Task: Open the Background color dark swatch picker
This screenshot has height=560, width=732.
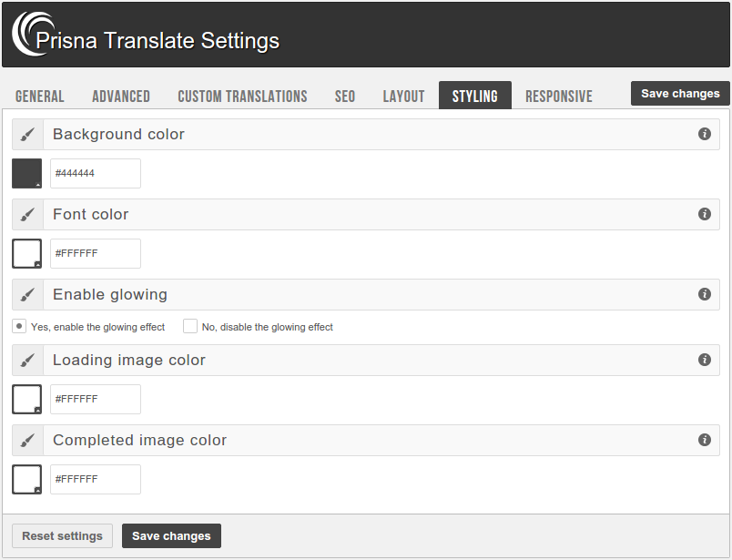Action: coord(26,173)
